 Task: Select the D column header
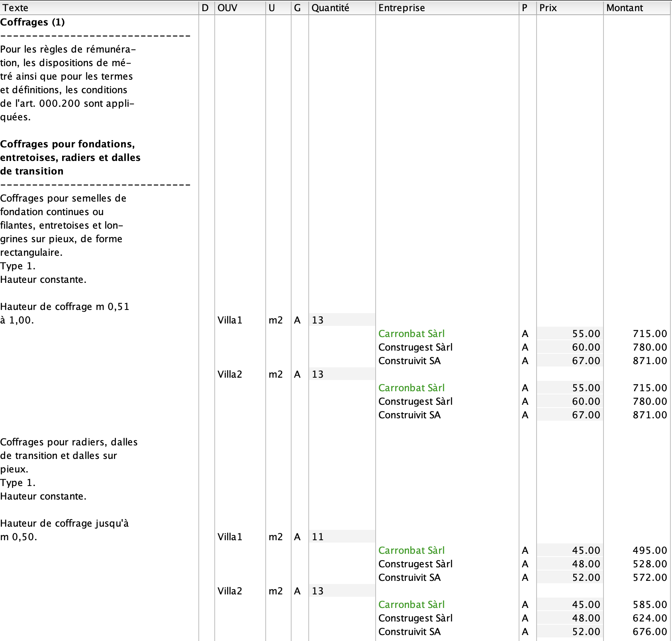click(x=206, y=8)
